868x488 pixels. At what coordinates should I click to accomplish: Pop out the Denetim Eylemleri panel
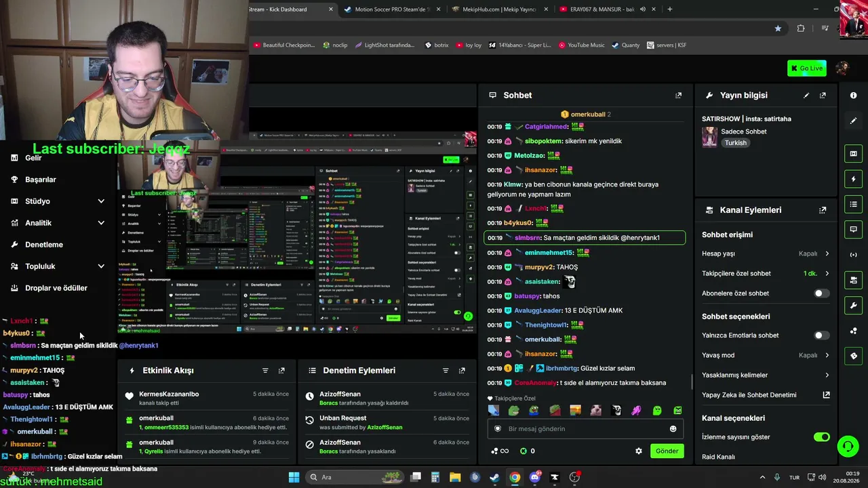point(462,371)
